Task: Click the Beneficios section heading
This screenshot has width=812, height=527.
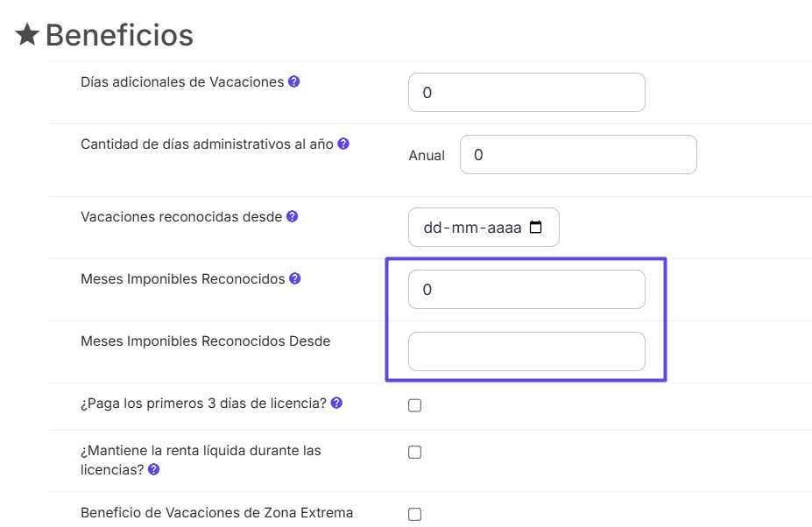Action: pos(119,35)
